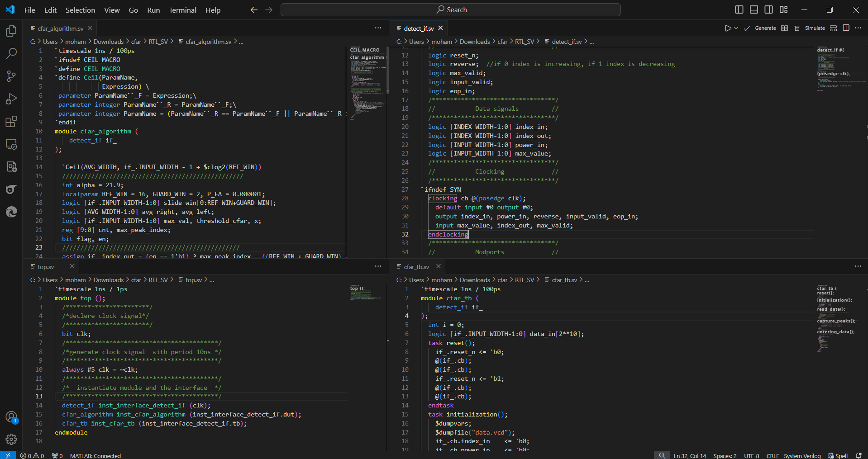Split the detect_if.sv editor right
868x459 pixels.
846,28
